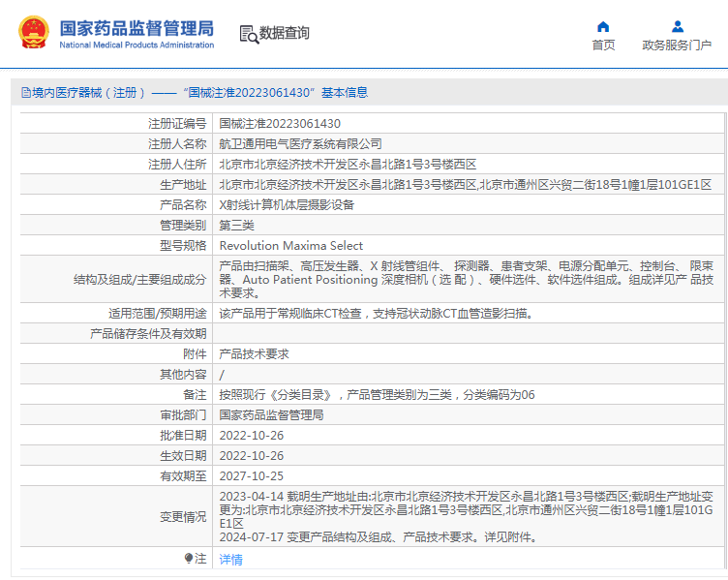Click the 结构及组成 composition description text
This screenshot has height=580, width=728.
click(x=467, y=280)
